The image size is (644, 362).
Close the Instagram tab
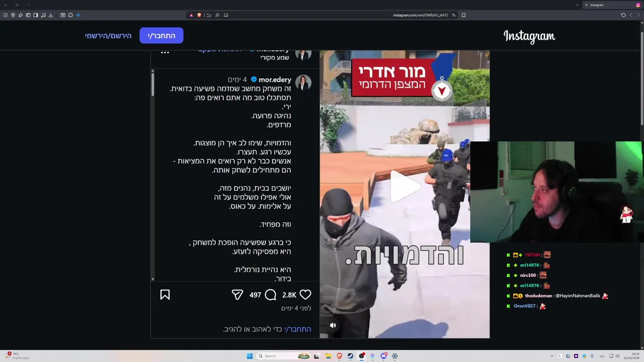(586, 5)
